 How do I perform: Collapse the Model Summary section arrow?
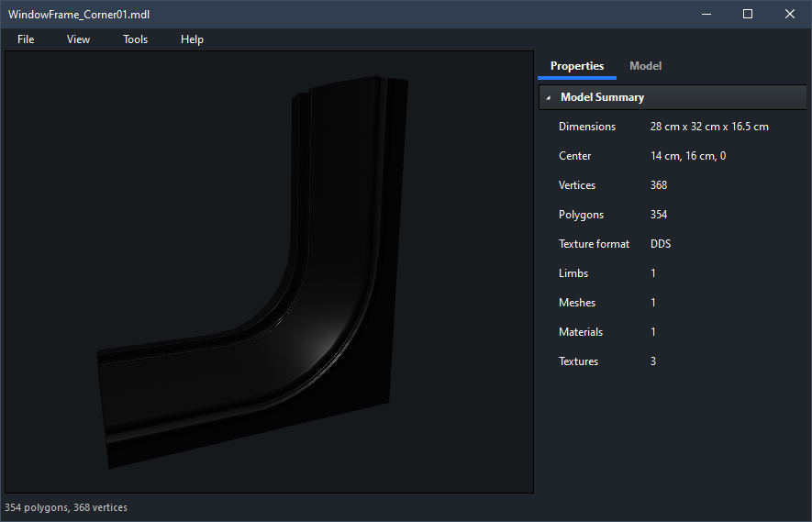pos(549,97)
